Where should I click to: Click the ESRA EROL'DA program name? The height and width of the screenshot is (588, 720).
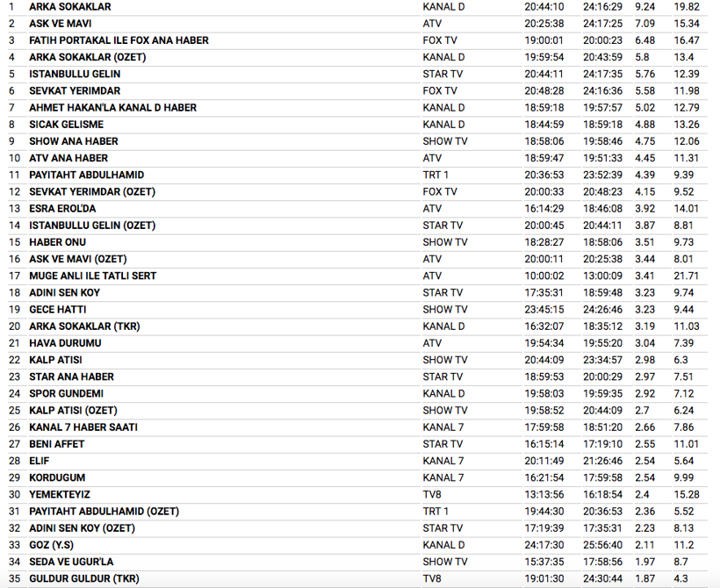tap(62, 209)
